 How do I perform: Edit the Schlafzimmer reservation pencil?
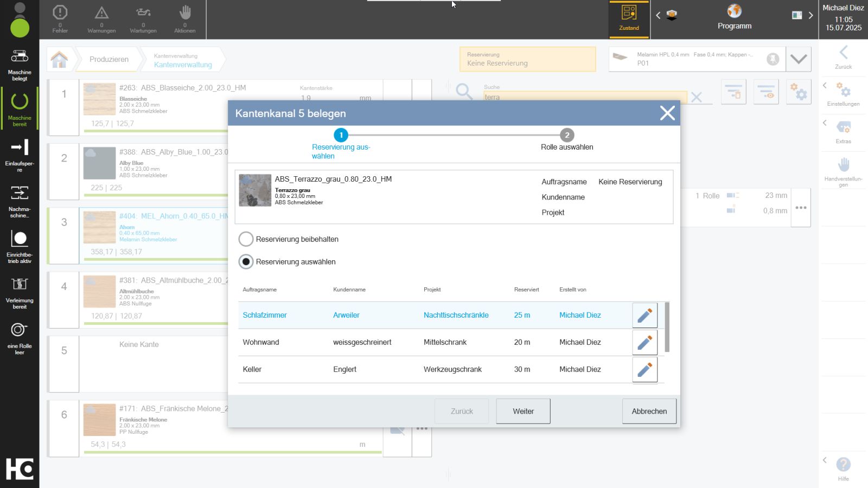[x=644, y=315]
